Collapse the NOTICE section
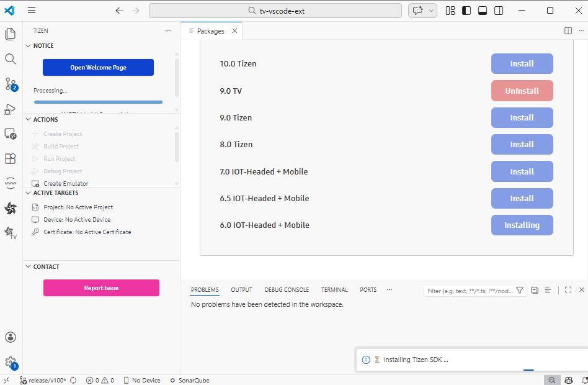 [x=28, y=46]
